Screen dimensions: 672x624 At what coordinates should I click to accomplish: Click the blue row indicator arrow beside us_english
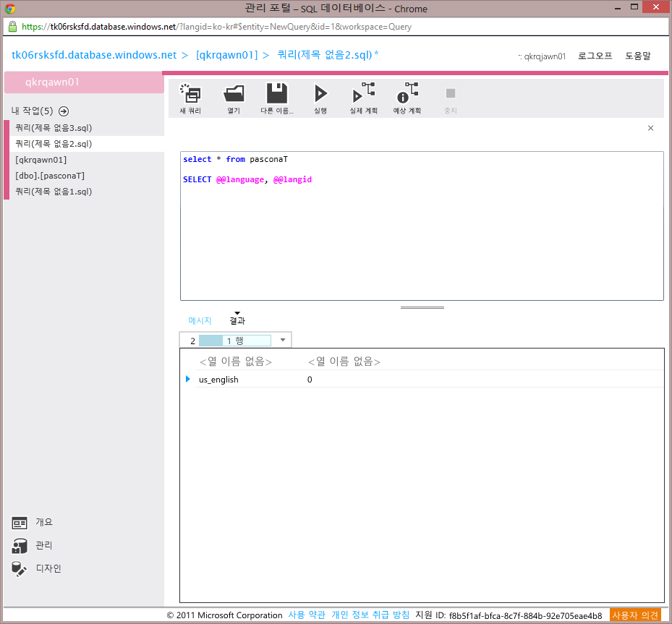[188, 379]
